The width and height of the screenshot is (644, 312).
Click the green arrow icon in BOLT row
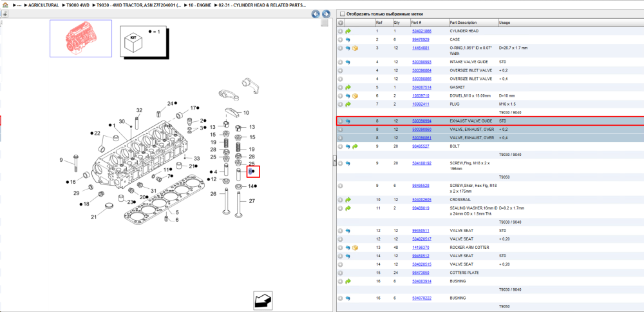pyautogui.click(x=355, y=146)
